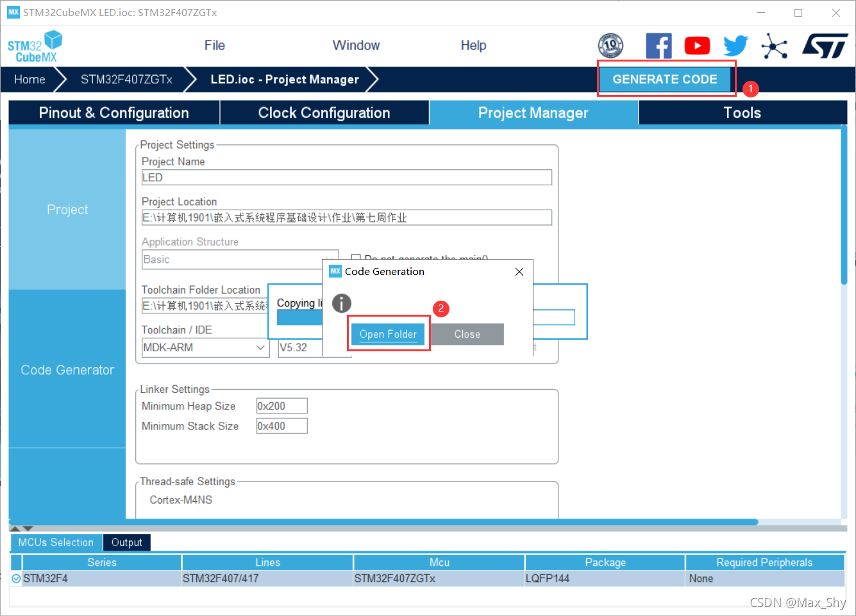Click LED.ioc - Project Manager breadcrumb
The width and height of the screenshot is (856, 616).
coord(285,79)
